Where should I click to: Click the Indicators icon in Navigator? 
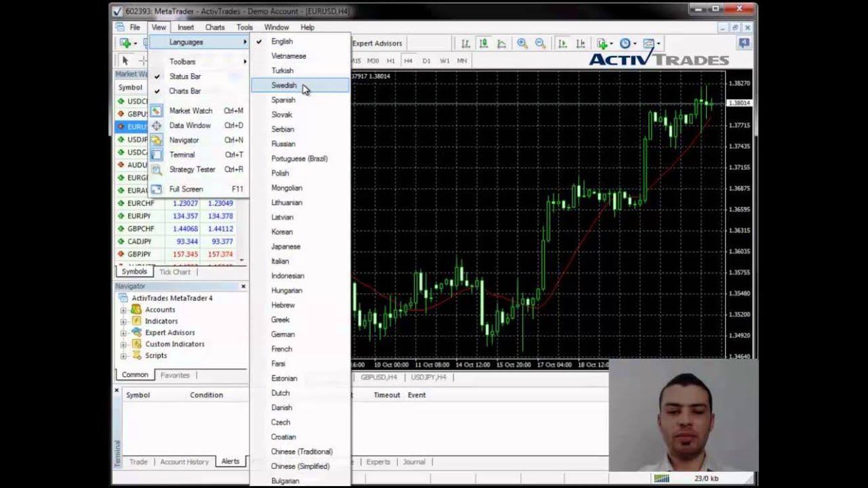pyautogui.click(x=136, y=321)
